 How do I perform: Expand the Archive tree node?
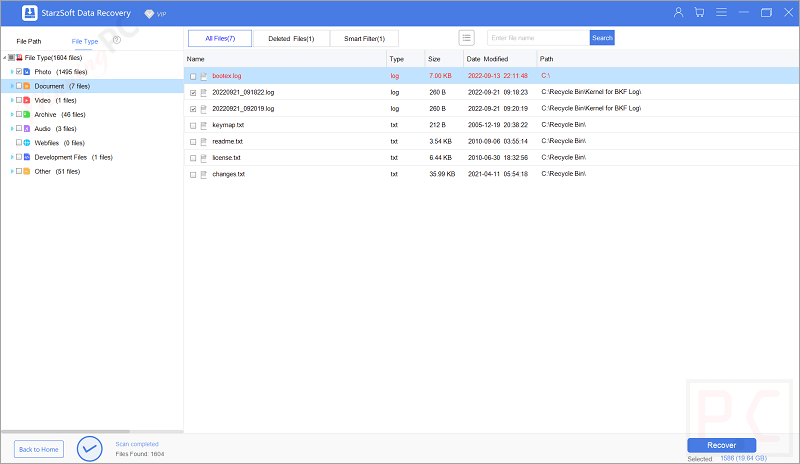[x=12, y=115]
